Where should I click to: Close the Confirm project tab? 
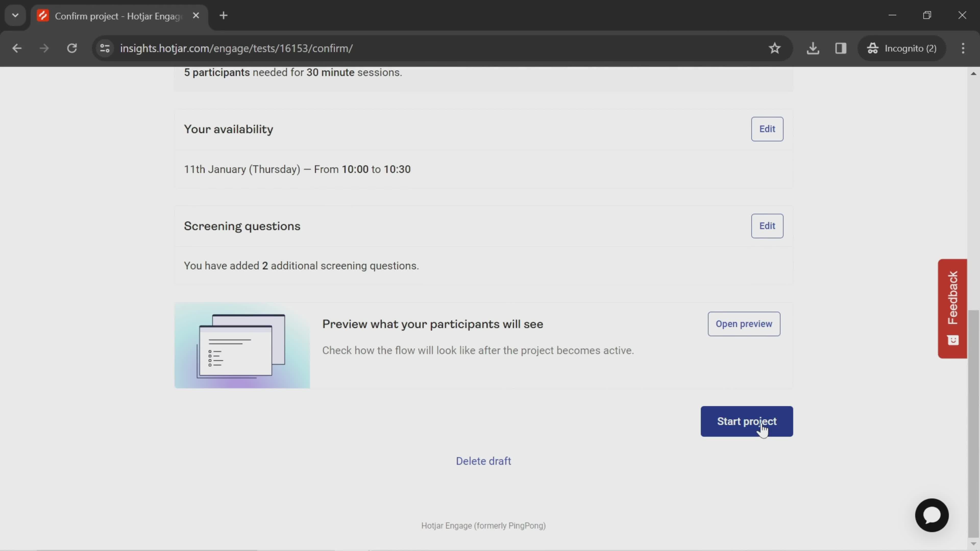pyautogui.click(x=196, y=16)
